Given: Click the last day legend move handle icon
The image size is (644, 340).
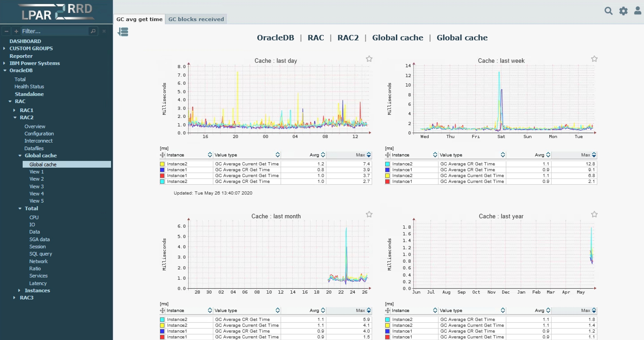Looking at the screenshot, I should pyautogui.click(x=162, y=155).
